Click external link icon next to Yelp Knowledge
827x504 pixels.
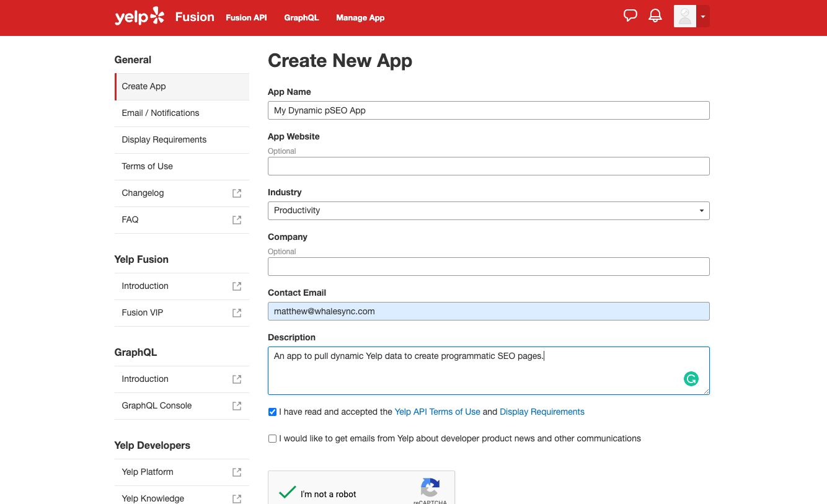[237, 498]
